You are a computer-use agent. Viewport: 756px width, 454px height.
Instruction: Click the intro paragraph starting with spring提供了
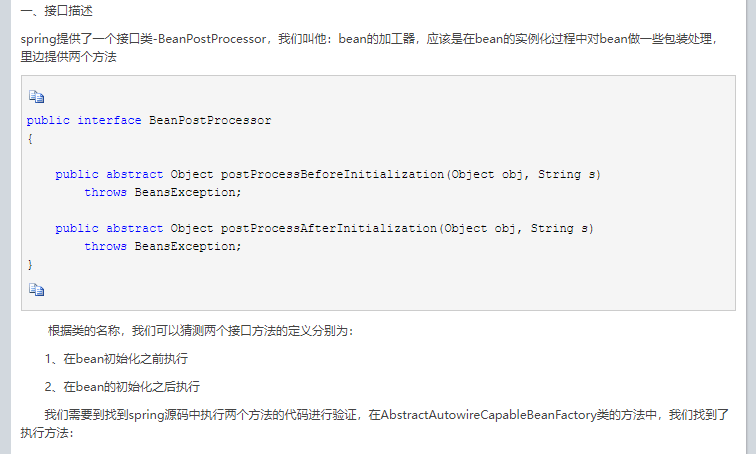[370, 40]
